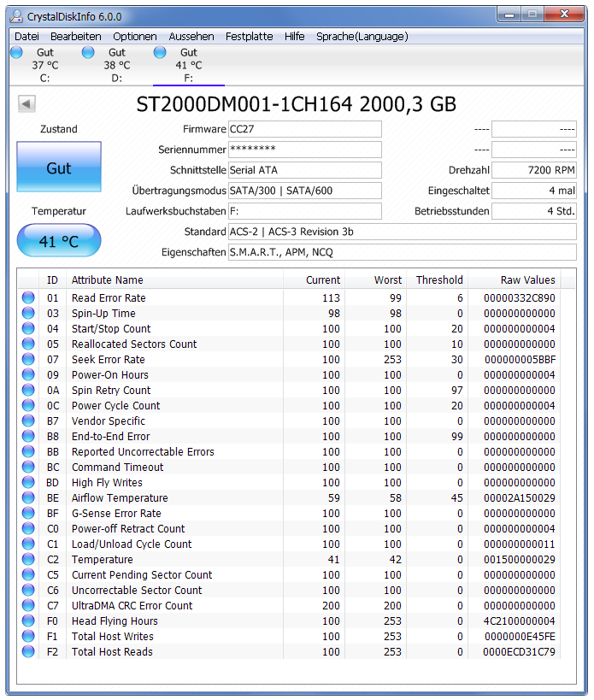Screen dimensions: 594x700
Task: Click status orb of Command Timeout row
Action: (x=28, y=467)
